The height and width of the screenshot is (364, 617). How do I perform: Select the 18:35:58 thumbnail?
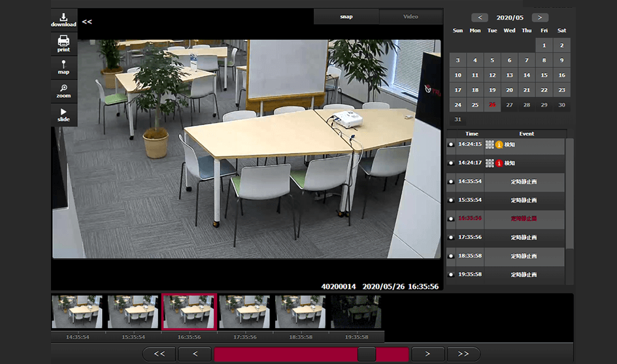point(300,311)
